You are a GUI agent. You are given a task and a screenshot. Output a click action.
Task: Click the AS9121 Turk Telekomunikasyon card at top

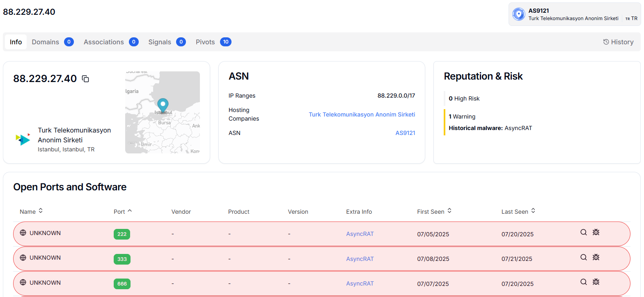pos(575,14)
